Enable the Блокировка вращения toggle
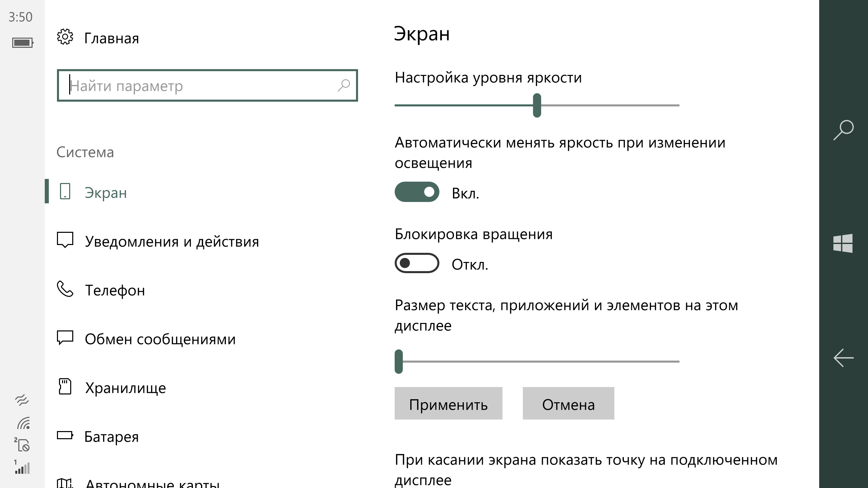 click(x=417, y=263)
